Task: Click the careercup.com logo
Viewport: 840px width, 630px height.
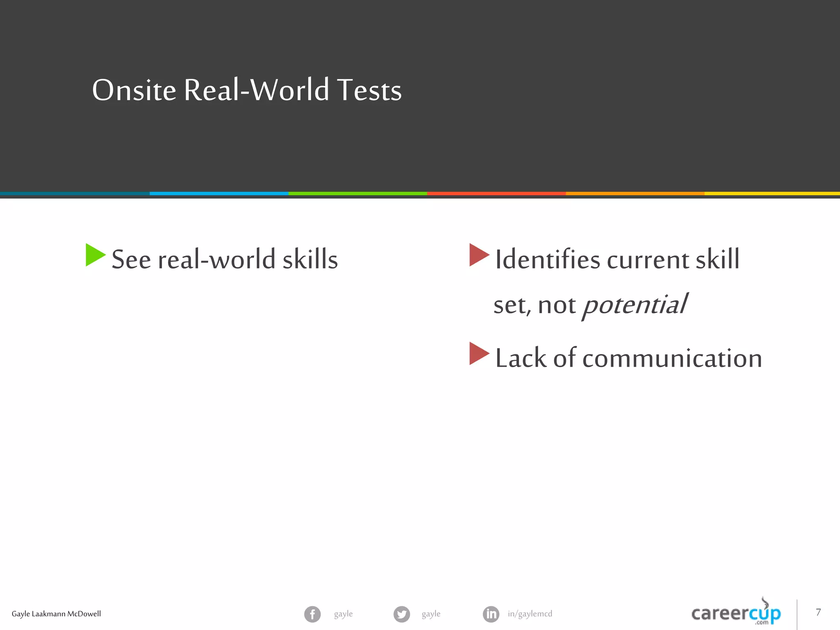Action: 736,612
